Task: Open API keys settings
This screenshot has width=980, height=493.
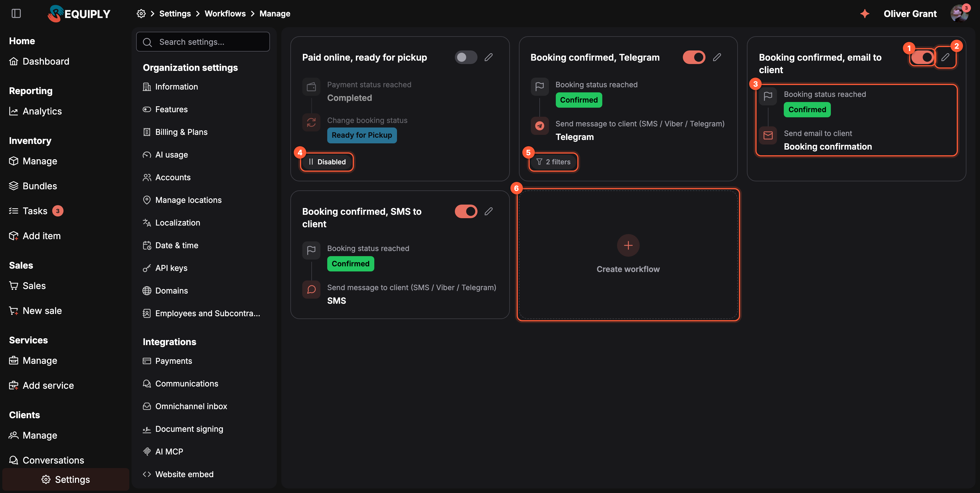Action: (165, 268)
